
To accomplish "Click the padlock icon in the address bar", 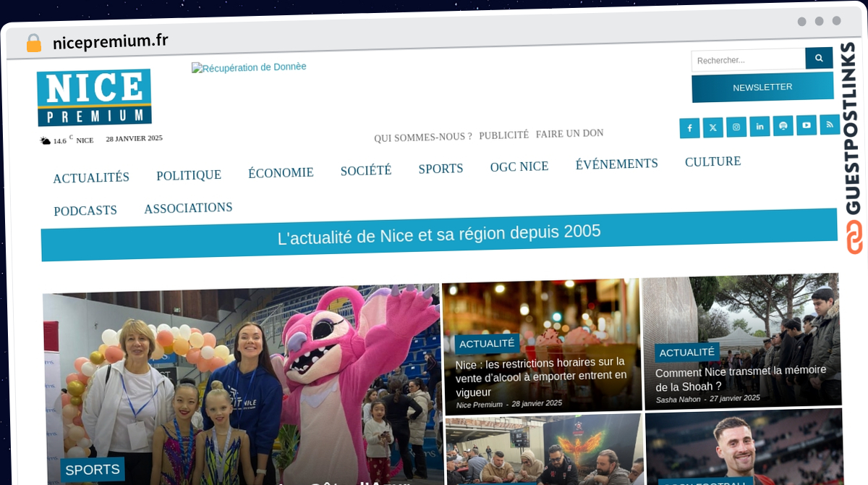I will [33, 43].
